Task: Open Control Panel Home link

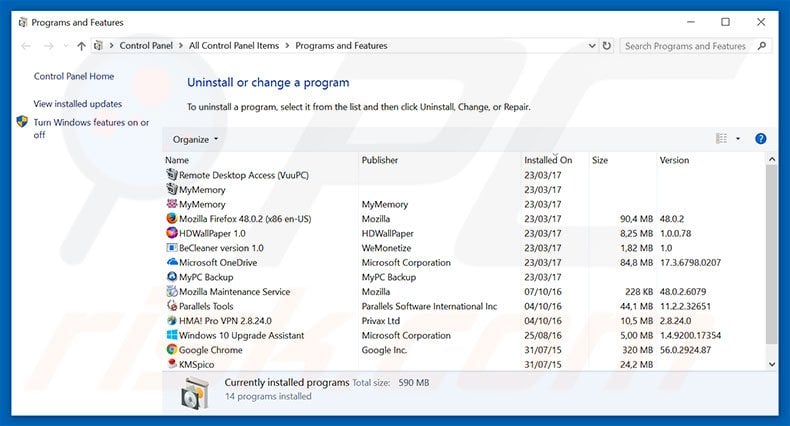Action: (74, 77)
